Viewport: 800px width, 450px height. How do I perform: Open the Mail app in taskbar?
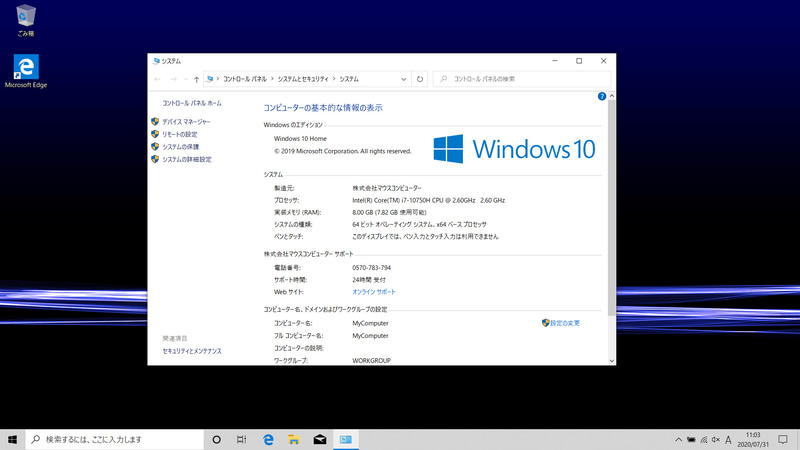coord(320,439)
